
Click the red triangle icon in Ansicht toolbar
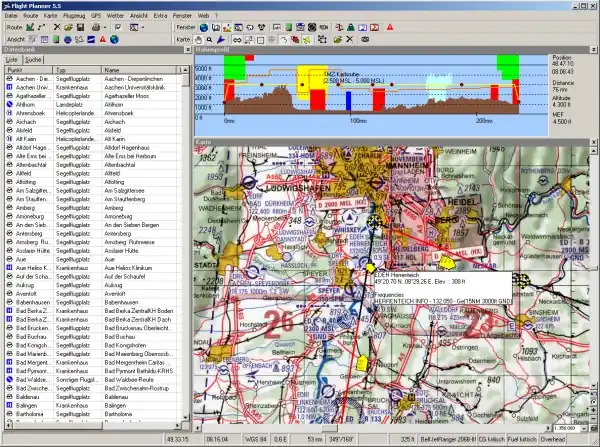point(103,39)
